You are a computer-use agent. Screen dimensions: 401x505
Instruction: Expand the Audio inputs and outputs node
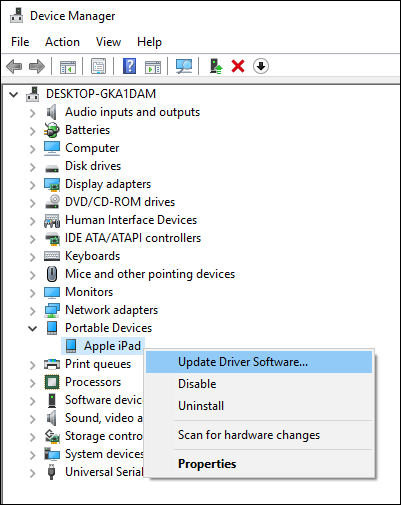click(x=33, y=113)
